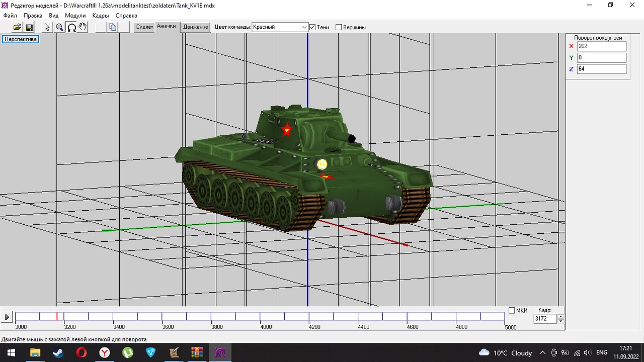Click the model editor taskbar icon
This screenshot has height=362, width=644.
pyautogui.click(x=220, y=352)
